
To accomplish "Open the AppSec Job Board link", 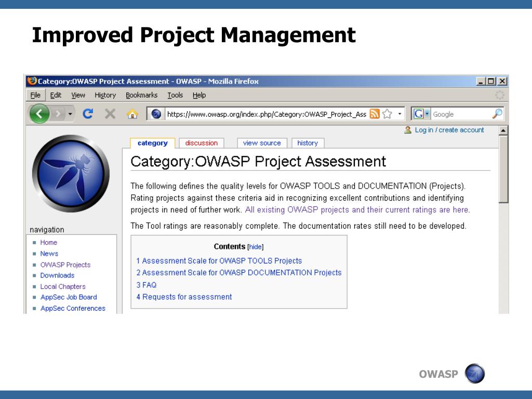I will click(x=69, y=297).
